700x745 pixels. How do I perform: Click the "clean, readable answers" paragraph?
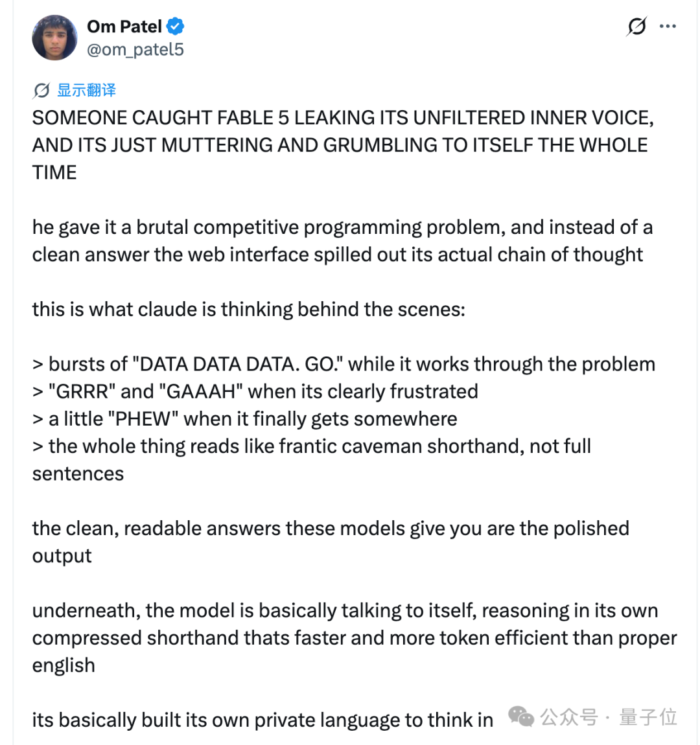[331, 542]
